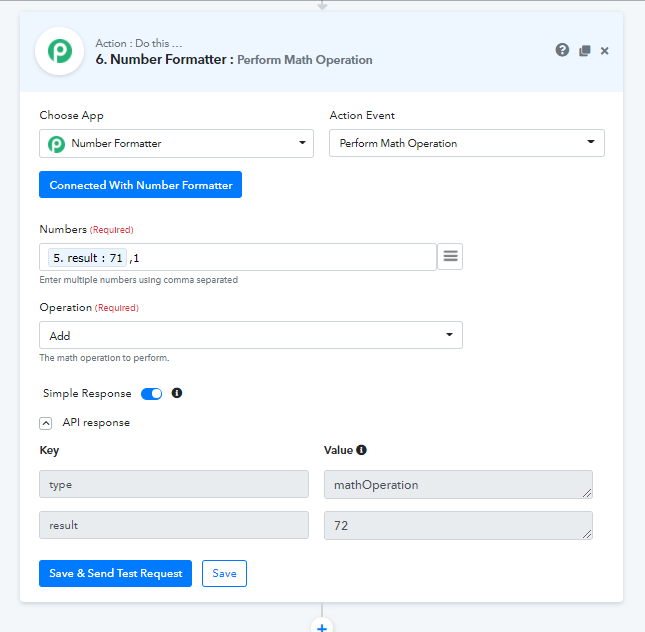Collapse the API response section

click(46, 423)
